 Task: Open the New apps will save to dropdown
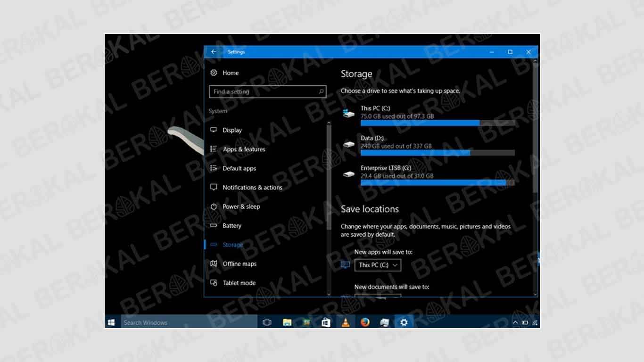(378, 265)
